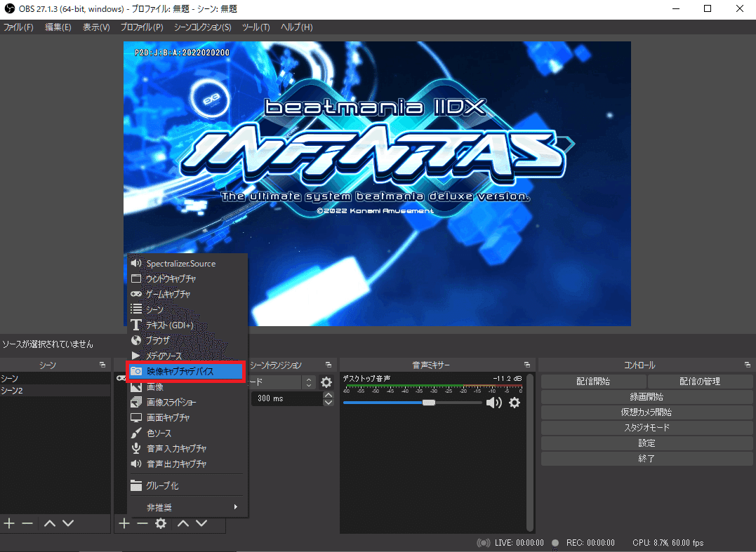Click the CPU 8.7% status text

pos(668,543)
